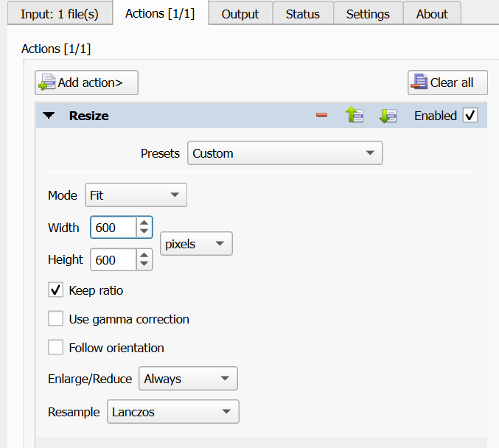Open the Enlarge/Reduce dropdown

(188, 379)
